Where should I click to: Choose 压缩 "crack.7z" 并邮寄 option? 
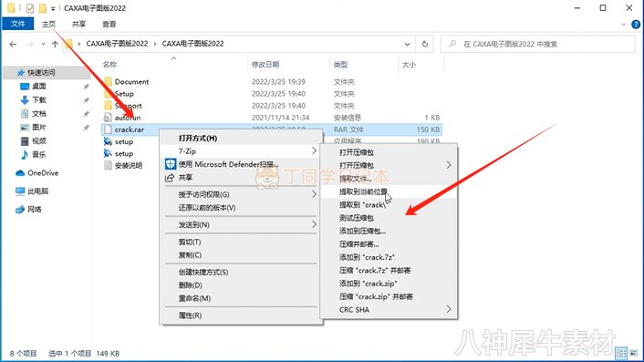[389, 271]
